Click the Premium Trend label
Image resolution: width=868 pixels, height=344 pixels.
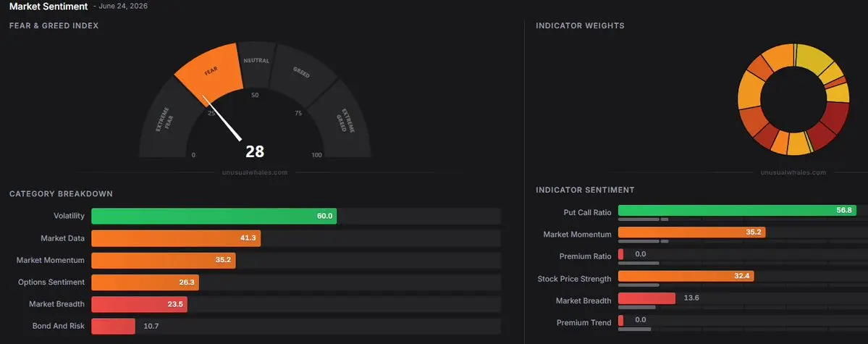tap(584, 322)
